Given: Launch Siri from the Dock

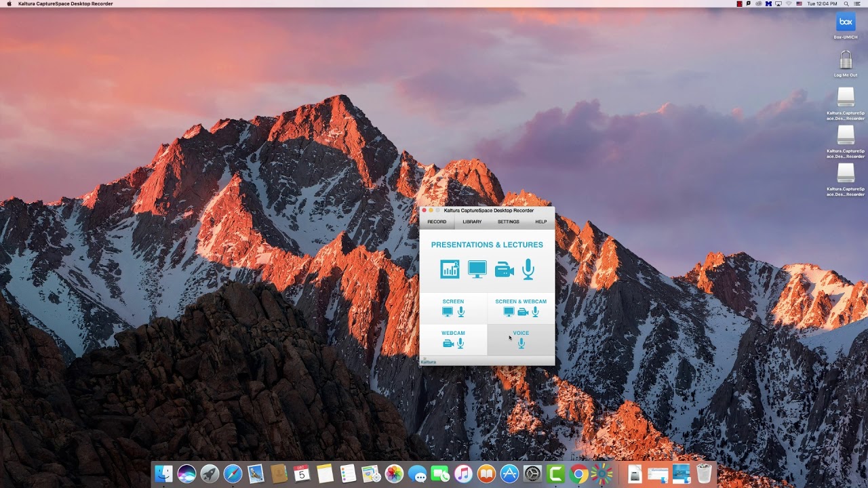Looking at the screenshot, I should [186, 474].
